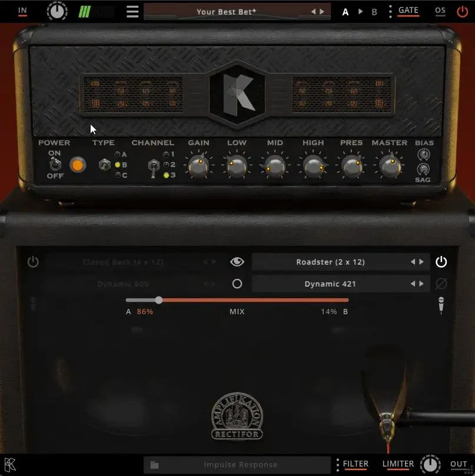
Task: Click the GAIN knob
Action: coord(198,166)
